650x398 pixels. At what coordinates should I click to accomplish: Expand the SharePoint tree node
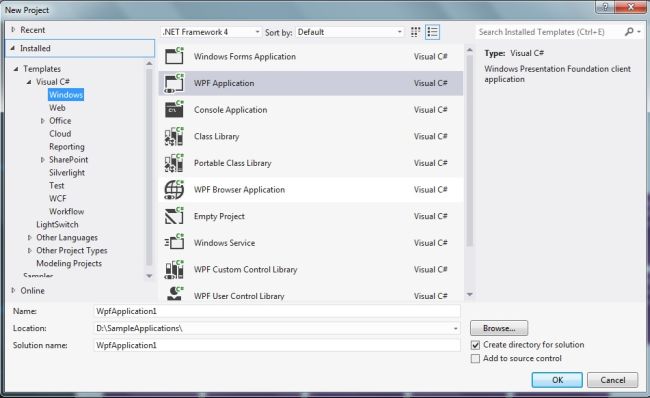coord(43,160)
